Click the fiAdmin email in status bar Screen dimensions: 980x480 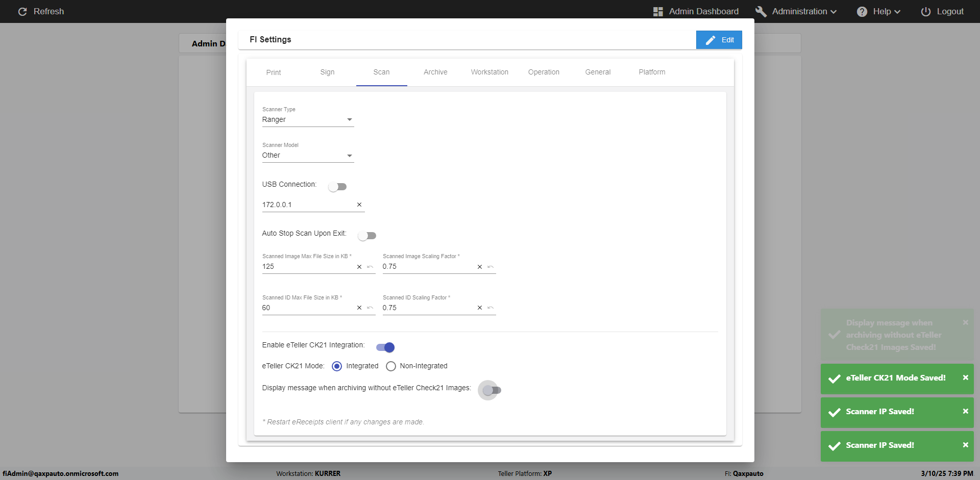(61, 473)
